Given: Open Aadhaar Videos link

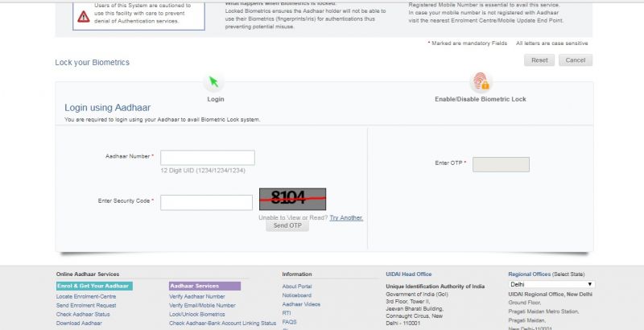Looking at the screenshot, I should click(301, 304).
